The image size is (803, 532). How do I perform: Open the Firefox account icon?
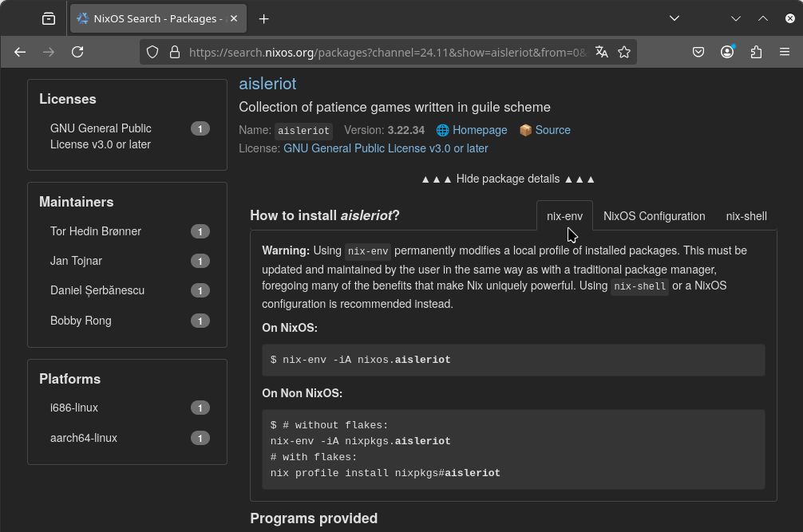click(727, 52)
